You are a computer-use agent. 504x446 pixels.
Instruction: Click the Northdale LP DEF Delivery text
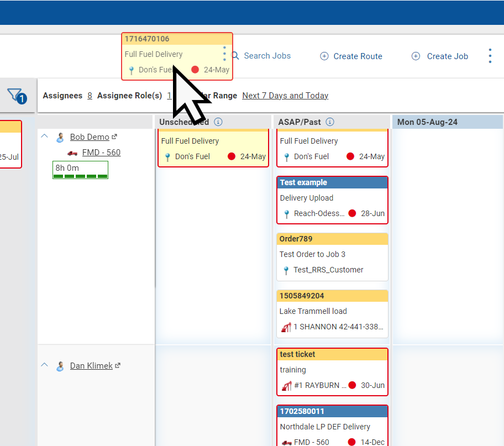325,427
